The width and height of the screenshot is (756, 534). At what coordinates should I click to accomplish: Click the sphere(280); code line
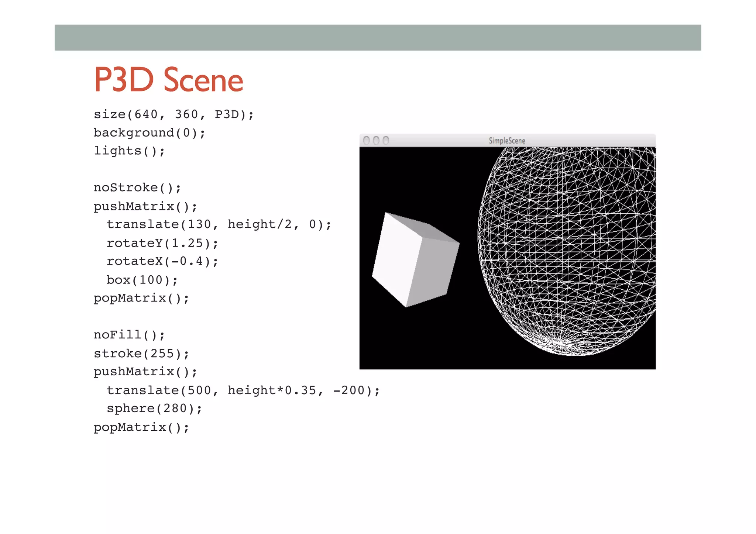tap(154, 409)
